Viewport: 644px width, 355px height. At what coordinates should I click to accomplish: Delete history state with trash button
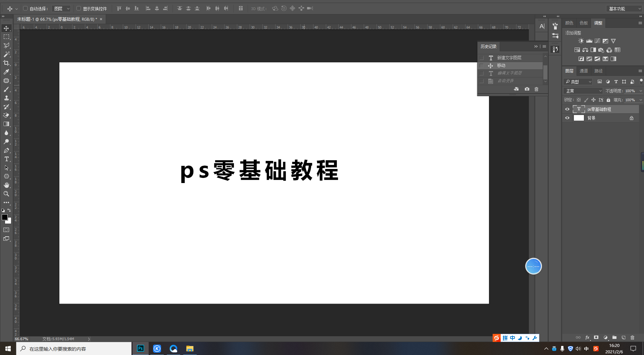click(536, 89)
